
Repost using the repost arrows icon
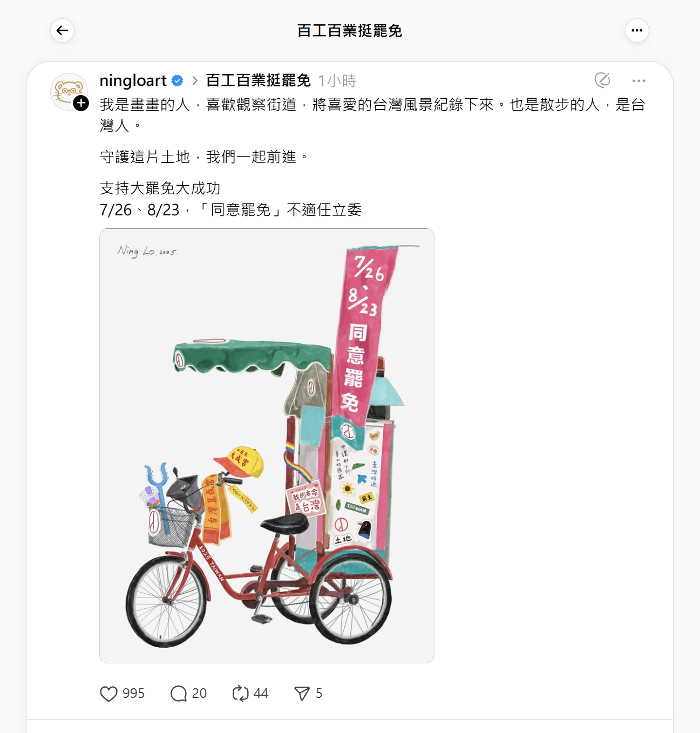(240, 693)
